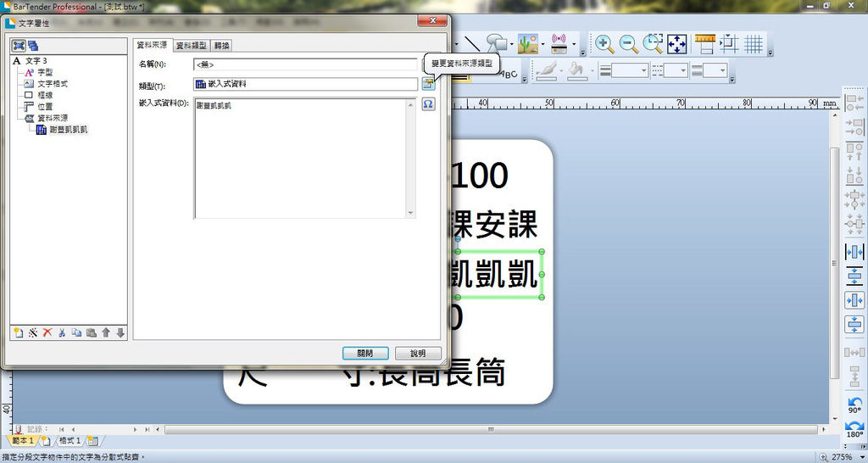Select the 格式 1 format tab
Viewport: 868px width, 463px height.
click(x=70, y=441)
